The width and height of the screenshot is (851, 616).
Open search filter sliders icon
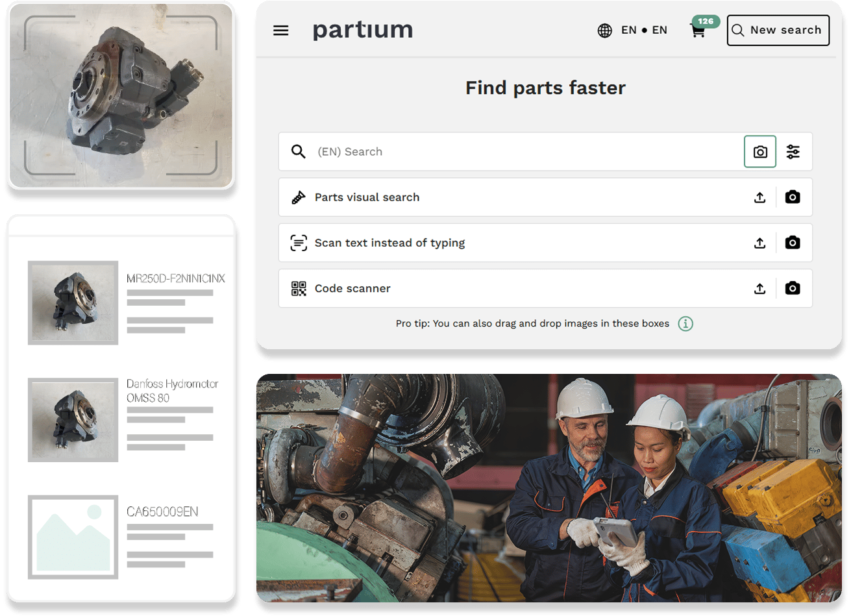tap(793, 152)
